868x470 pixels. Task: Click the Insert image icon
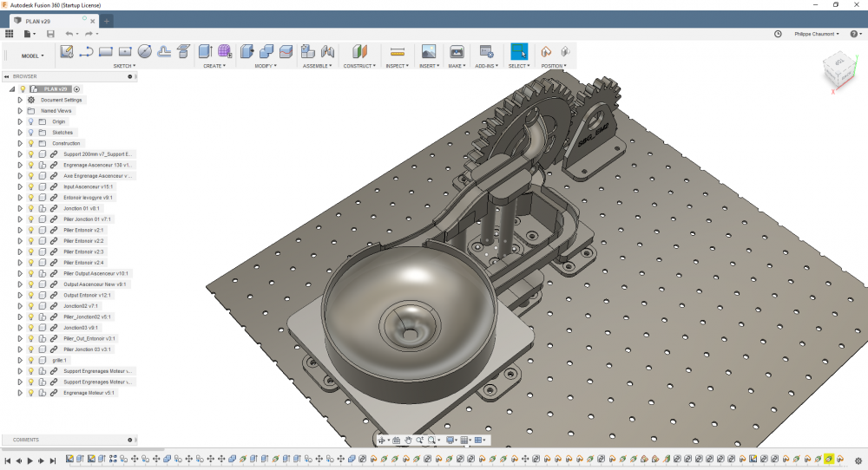[429, 51]
